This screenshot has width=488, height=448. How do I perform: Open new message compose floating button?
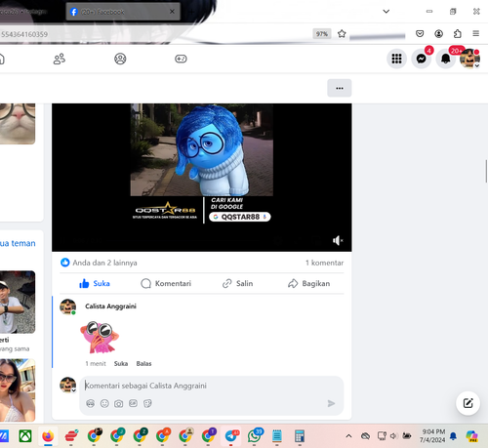click(468, 403)
